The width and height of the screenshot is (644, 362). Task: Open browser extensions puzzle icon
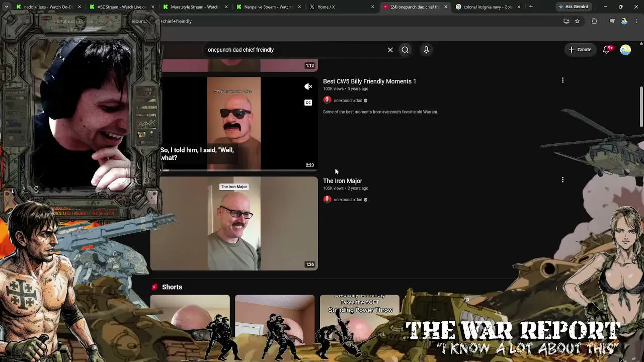click(x=594, y=21)
